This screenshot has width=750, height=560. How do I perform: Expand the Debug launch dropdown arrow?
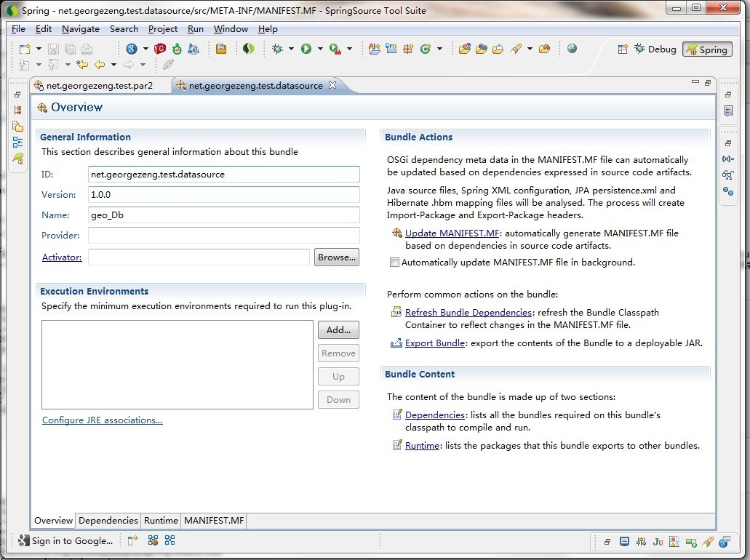point(291,49)
